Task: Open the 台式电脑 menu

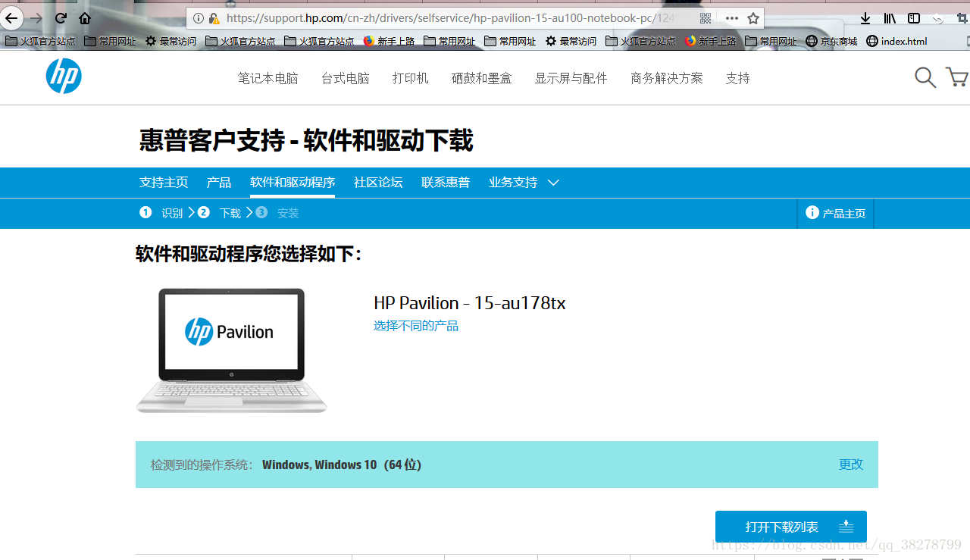Action: point(346,78)
